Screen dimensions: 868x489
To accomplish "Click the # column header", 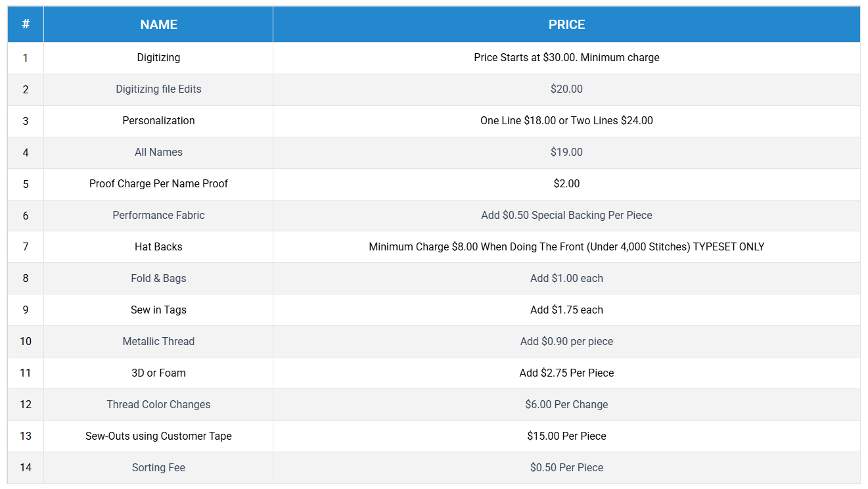I will [x=26, y=24].
